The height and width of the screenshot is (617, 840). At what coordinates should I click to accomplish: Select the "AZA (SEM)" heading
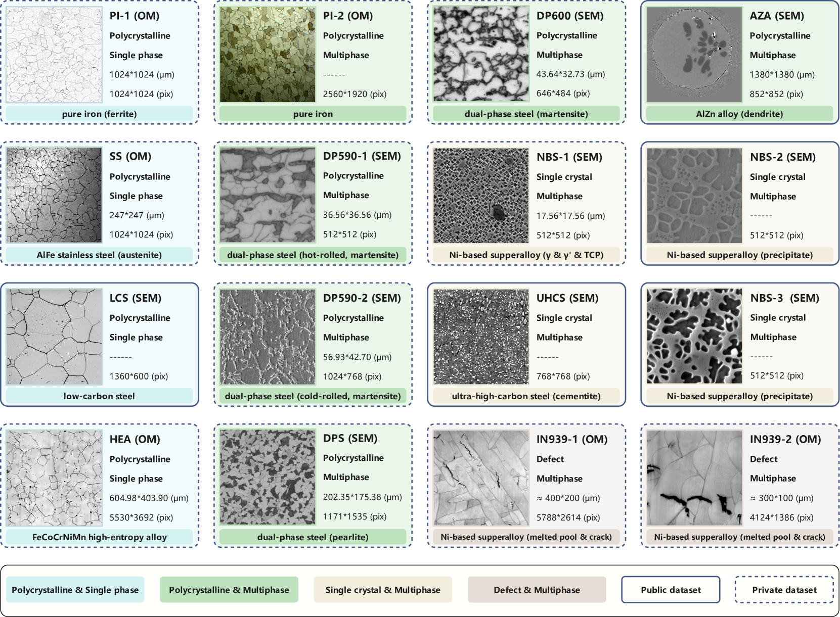[777, 16]
